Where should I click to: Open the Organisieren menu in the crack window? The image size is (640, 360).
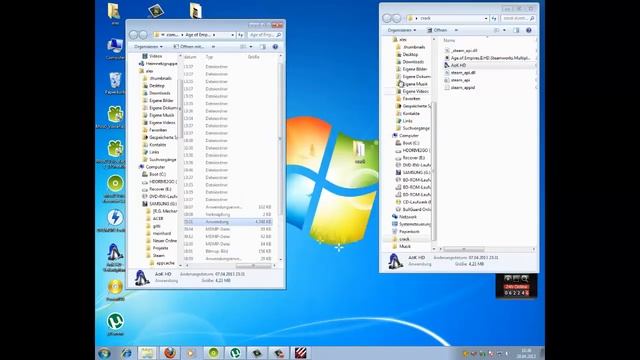[x=402, y=30]
